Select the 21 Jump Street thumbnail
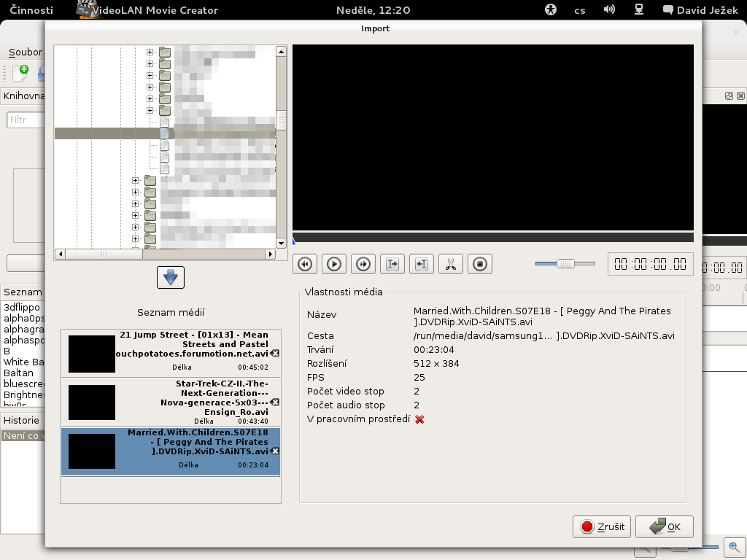The image size is (747, 560). pos(92,354)
